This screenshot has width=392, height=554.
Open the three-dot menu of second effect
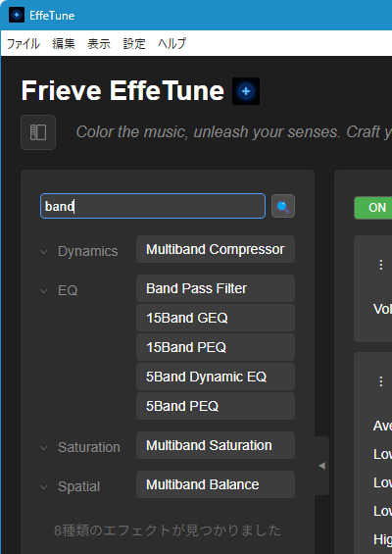[380, 381]
